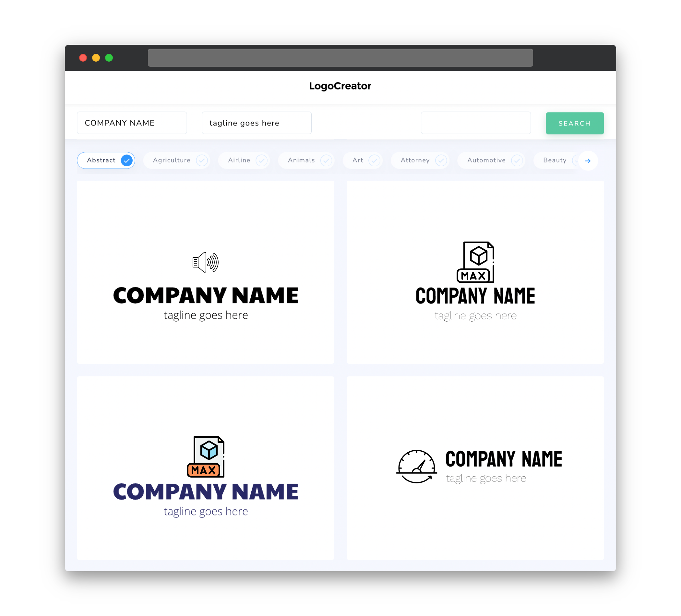Viewport: 681px width, 616px height.
Task: Click the COMPANY NAME input field
Action: pos(132,123)
